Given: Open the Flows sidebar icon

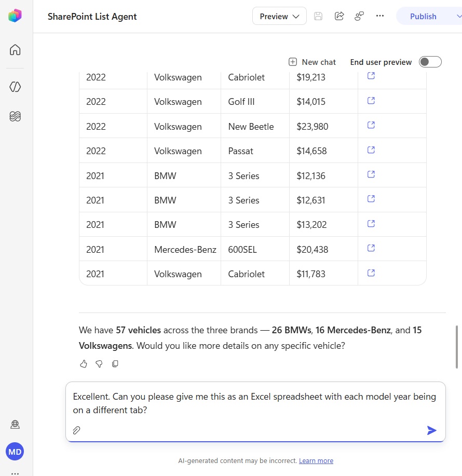Looking at the screenshot, I should [15, 116].
